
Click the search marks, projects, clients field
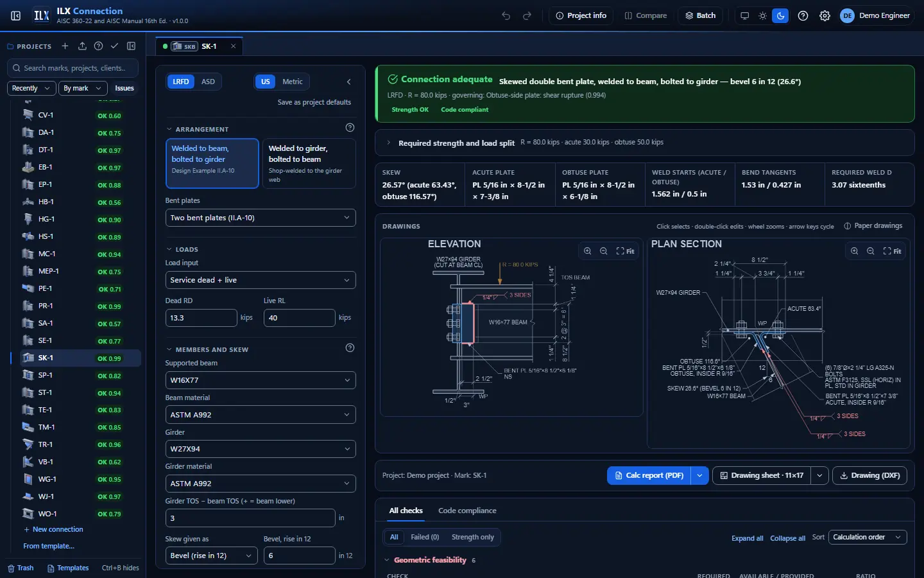[73, 68]
